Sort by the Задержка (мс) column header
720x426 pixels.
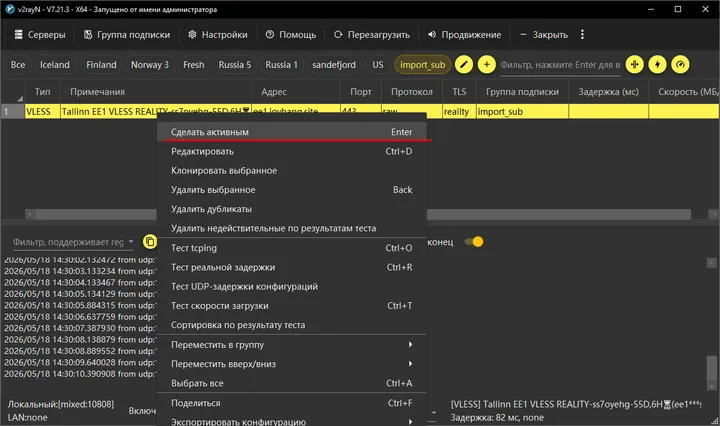(x=608, y=92)
